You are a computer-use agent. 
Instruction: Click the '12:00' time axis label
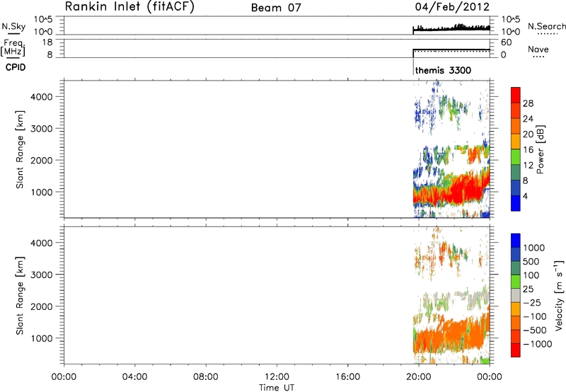[x=277, y=377]
